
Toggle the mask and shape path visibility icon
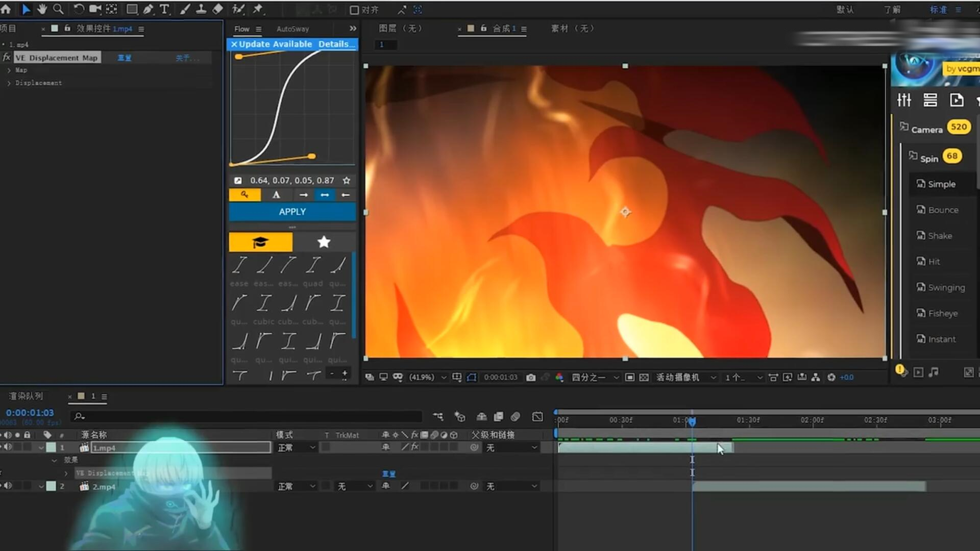coord(472,378)
